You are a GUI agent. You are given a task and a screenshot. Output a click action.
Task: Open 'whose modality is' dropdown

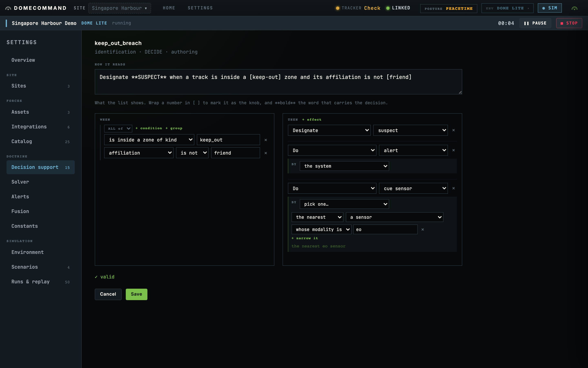[x=321, y=230]
